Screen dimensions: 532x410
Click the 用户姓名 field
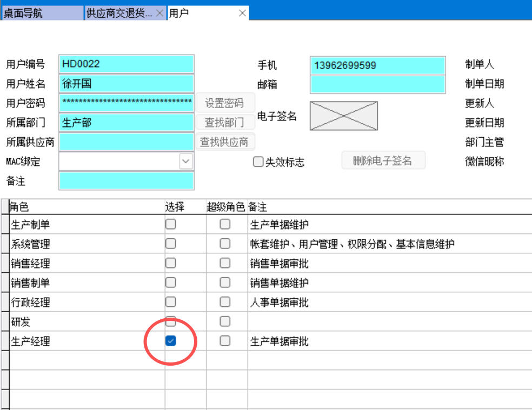126,84
